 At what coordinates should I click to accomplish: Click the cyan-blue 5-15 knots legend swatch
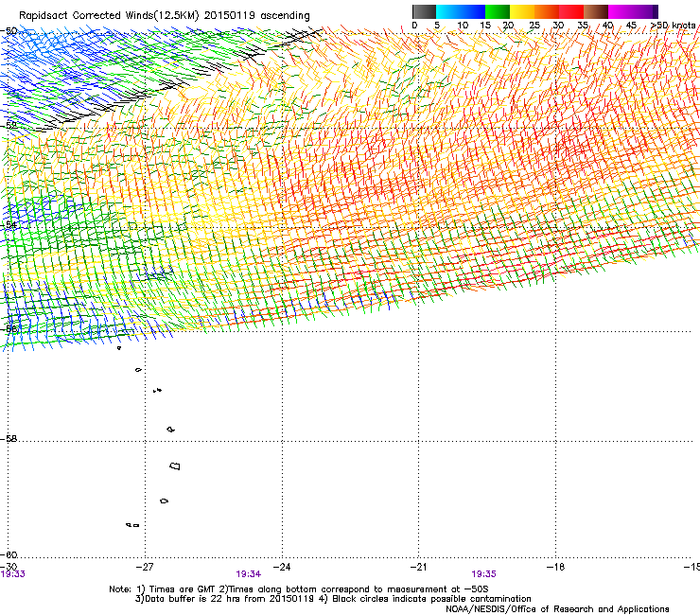(x=461, y=11)
